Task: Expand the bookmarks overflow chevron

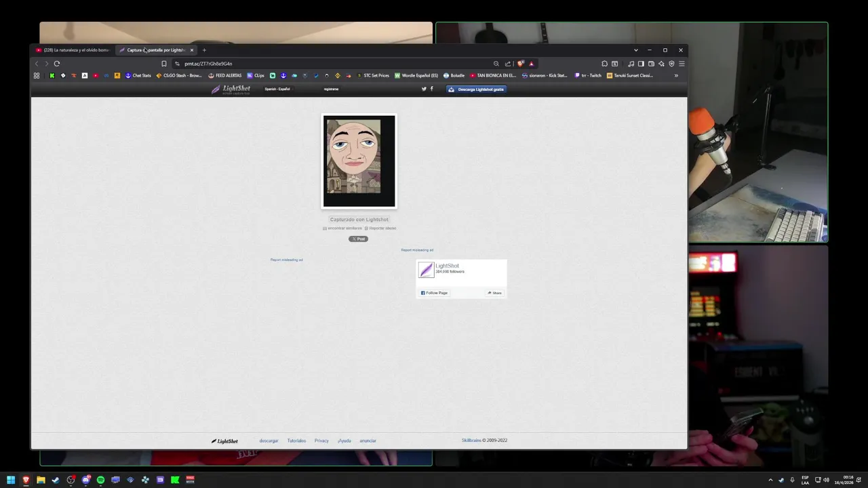Action: (676, 75)
